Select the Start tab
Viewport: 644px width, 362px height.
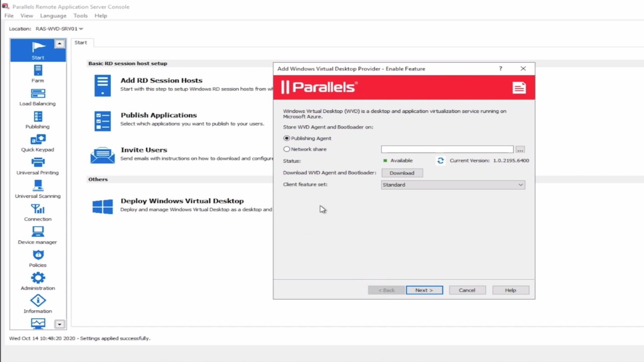(x=81, y=43)
